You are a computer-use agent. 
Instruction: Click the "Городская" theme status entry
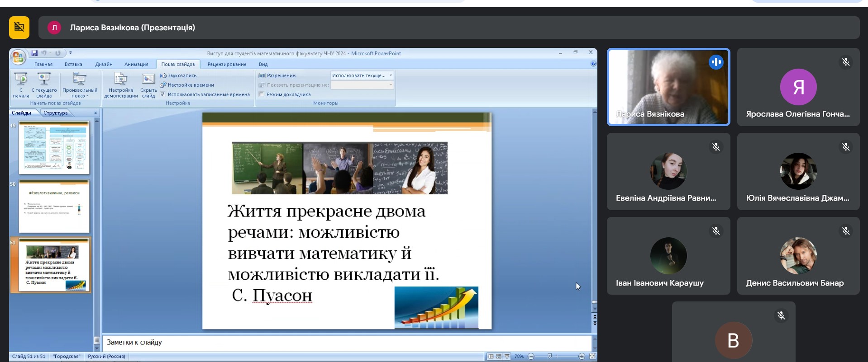click(x=67, y=357)
